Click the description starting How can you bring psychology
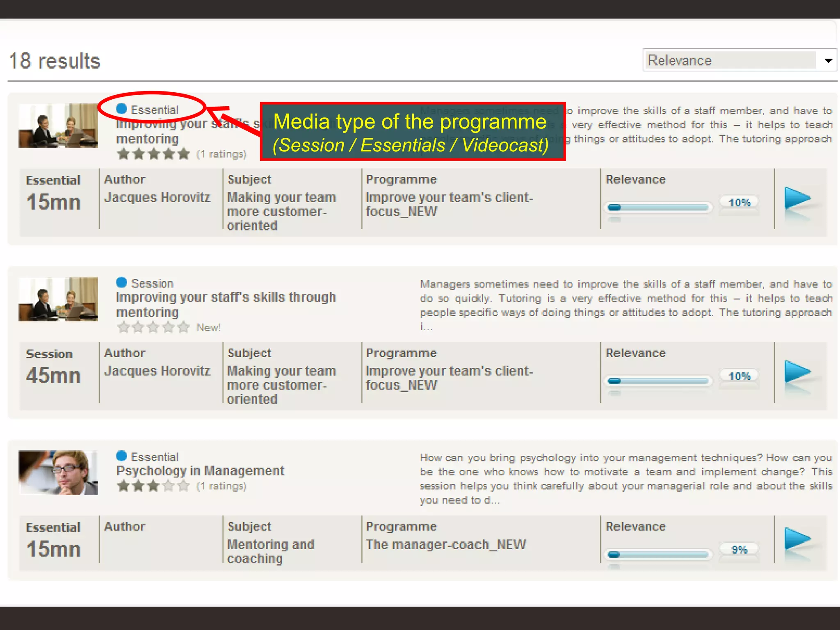 click(626, 479)
